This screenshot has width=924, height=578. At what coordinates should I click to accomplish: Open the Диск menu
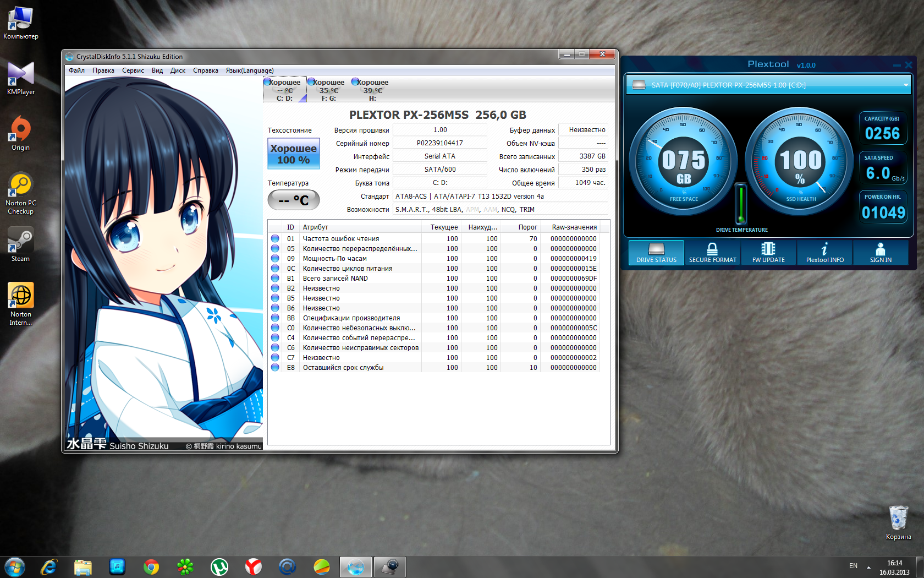(178, 70)
